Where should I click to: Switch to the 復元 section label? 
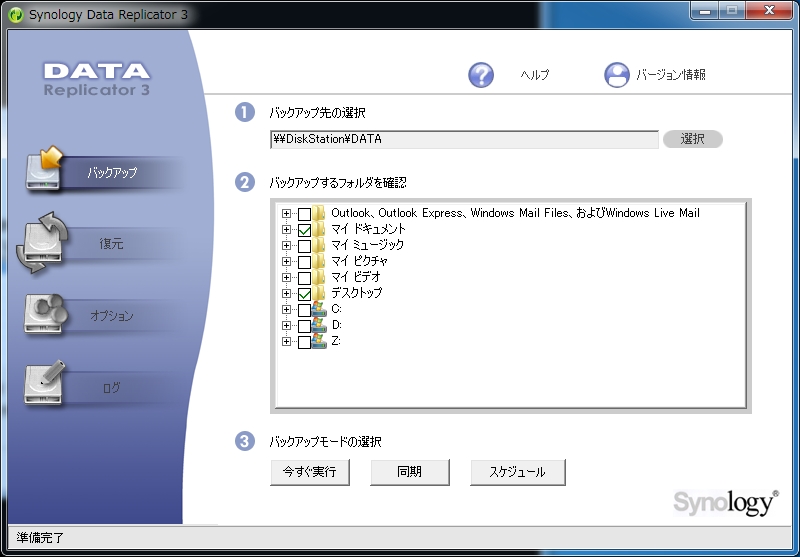point(111,243)
